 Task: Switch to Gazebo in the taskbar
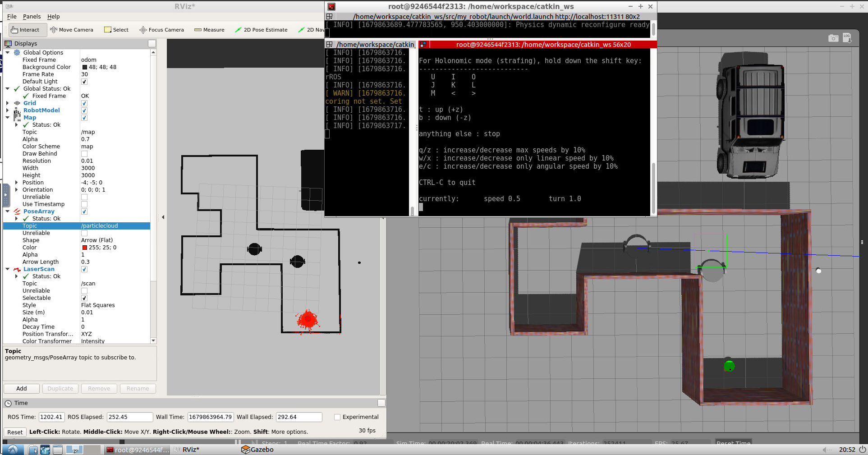pyautogui.click(x=257, y=450)
